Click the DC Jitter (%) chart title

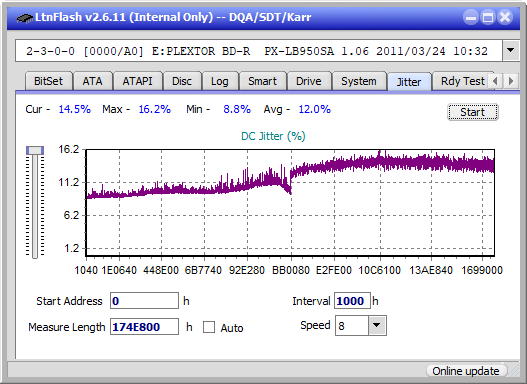[x=273, y=136]
